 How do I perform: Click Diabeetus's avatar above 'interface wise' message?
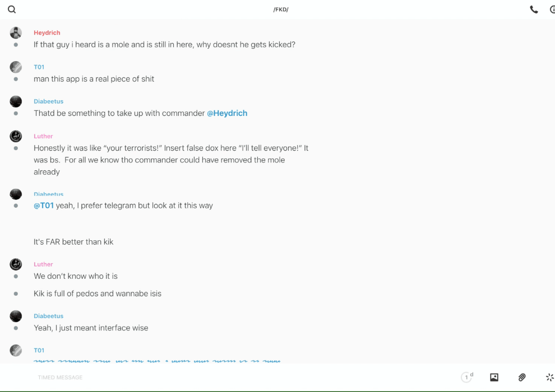16,316
